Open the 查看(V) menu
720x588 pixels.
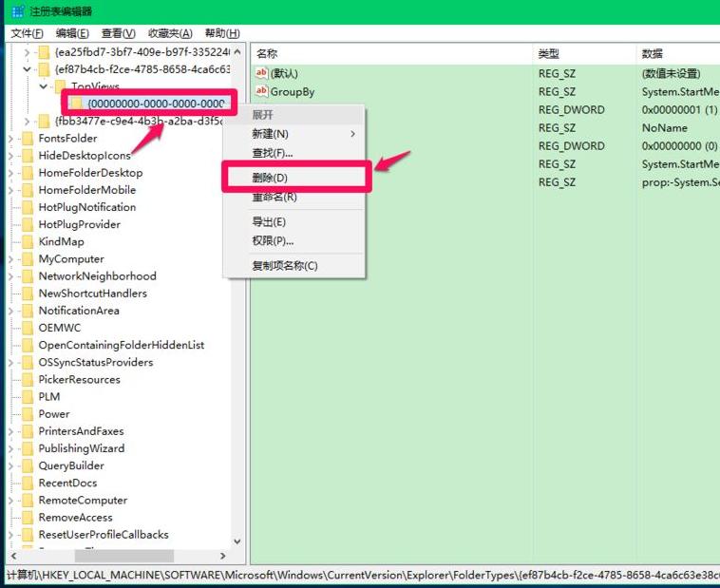118,33
